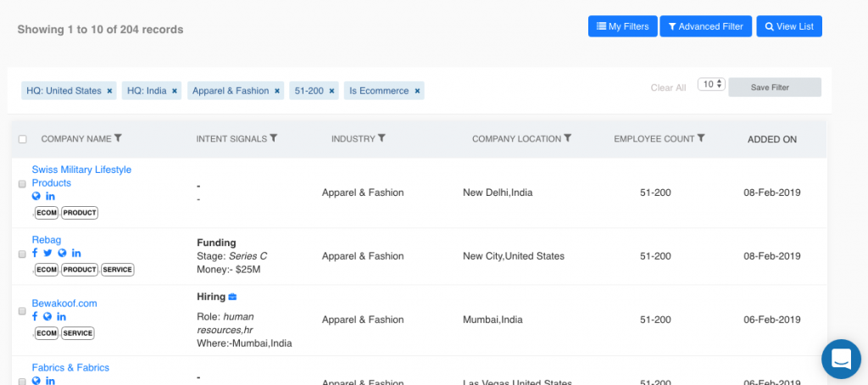This screenshot has height=385, width=868.
Task: Click the Hiring briefcase icon for Bewakoof.com
Action: [x=232, y=297]
